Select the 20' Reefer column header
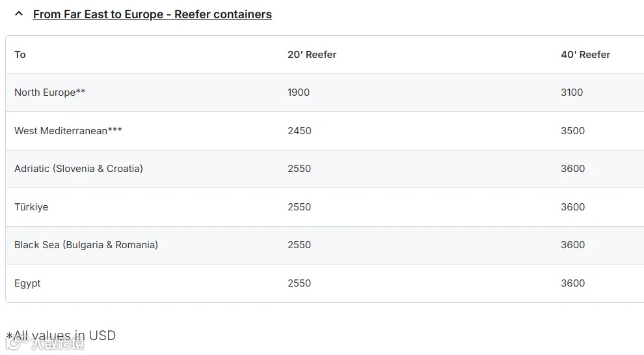The image size is (644, 355). pyautogui.click(x=312, y=55)
